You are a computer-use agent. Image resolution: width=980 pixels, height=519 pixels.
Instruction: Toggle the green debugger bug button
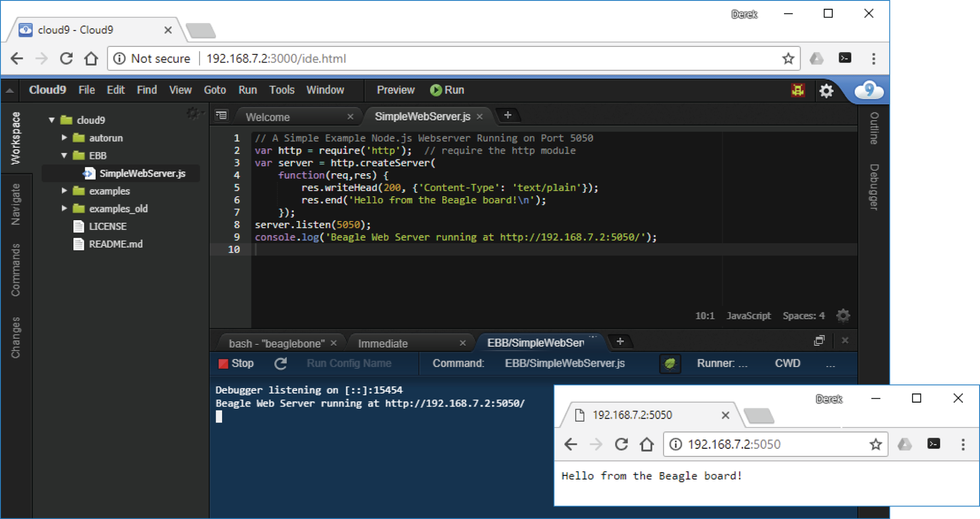(670, 364)
